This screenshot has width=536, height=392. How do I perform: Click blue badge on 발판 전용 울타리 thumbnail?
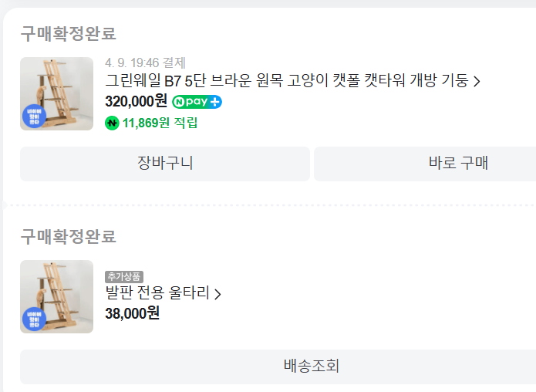[35, 319]
